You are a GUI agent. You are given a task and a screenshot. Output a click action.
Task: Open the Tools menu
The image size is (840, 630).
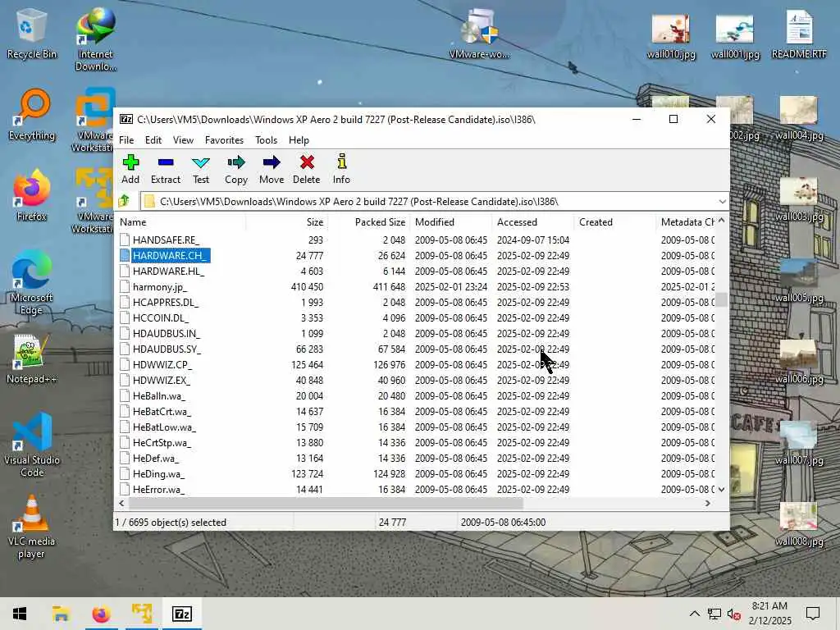(266, 139)
